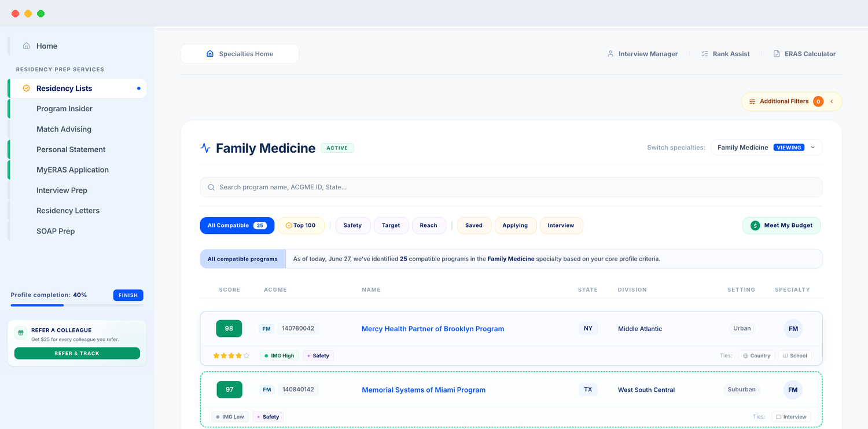
Task: Click the FM avatar in Mercy Health row
Action: point(793,329)
